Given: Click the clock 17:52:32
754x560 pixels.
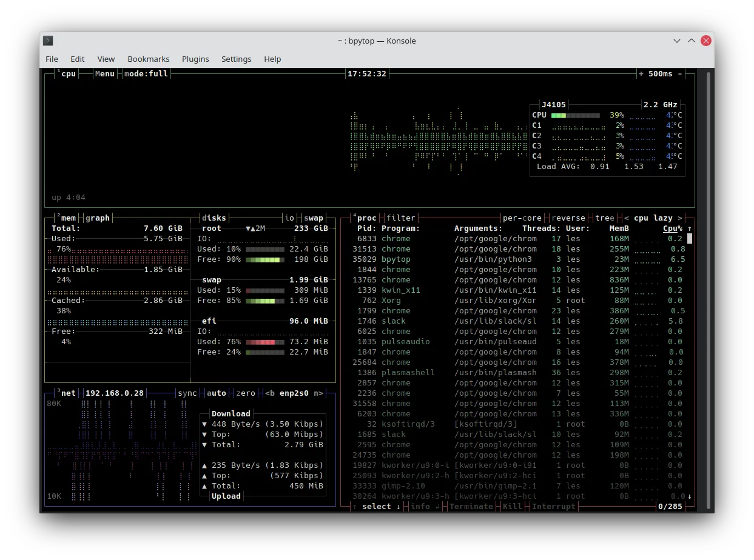Looking at the screenshot, I should click(367, 73).
